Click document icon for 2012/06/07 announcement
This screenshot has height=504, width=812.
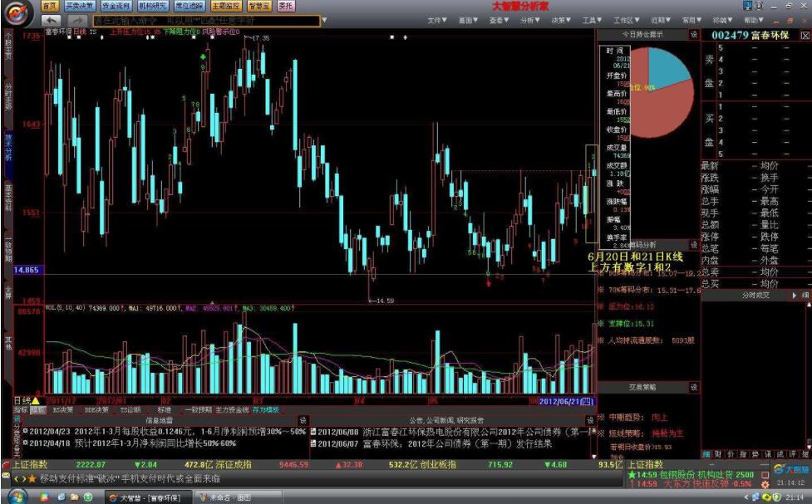click(x=313, y=443)
